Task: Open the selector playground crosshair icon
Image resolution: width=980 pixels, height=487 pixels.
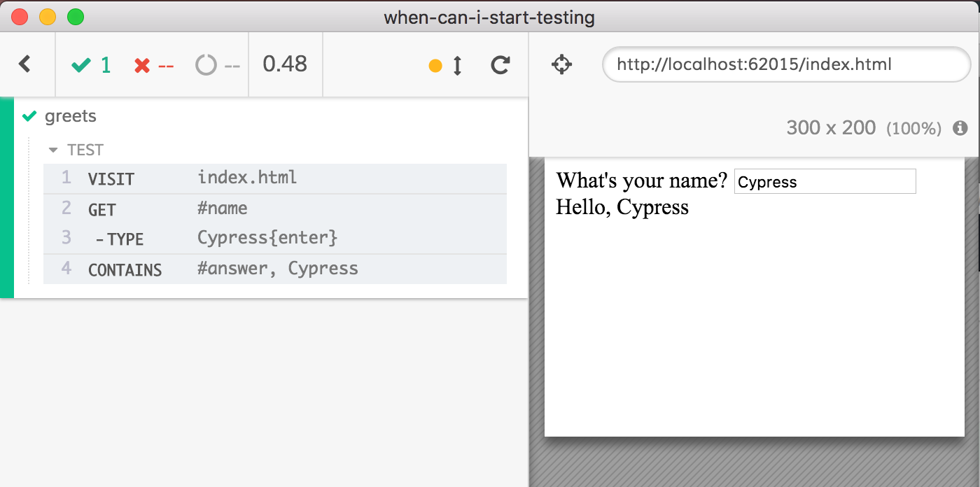Action: click(x=562, y=65)
